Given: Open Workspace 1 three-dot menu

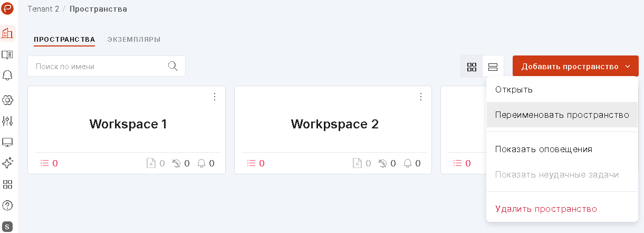Looking at the screenshot, I should coord(215,97).
